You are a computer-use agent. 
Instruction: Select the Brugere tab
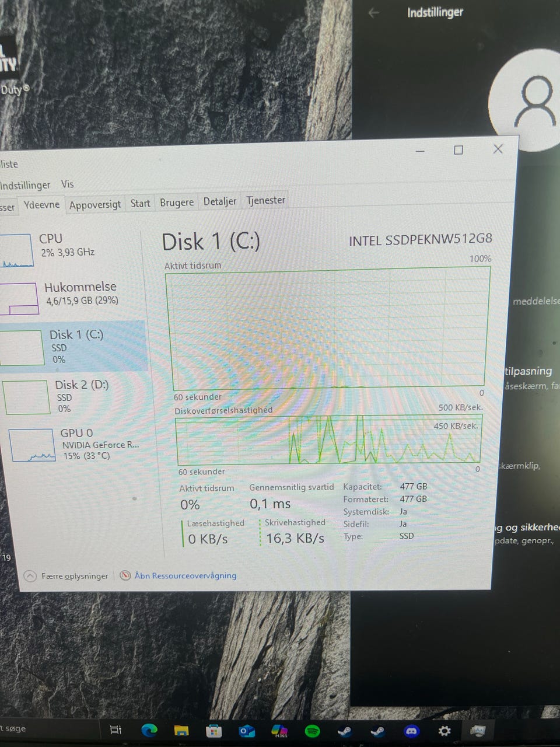pos(177,202)
